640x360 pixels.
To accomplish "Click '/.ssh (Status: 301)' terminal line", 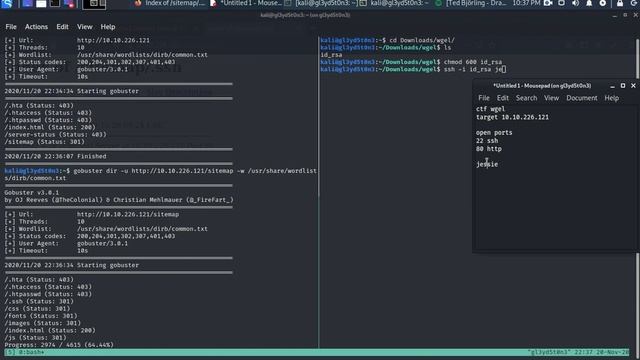I will 39,301.
